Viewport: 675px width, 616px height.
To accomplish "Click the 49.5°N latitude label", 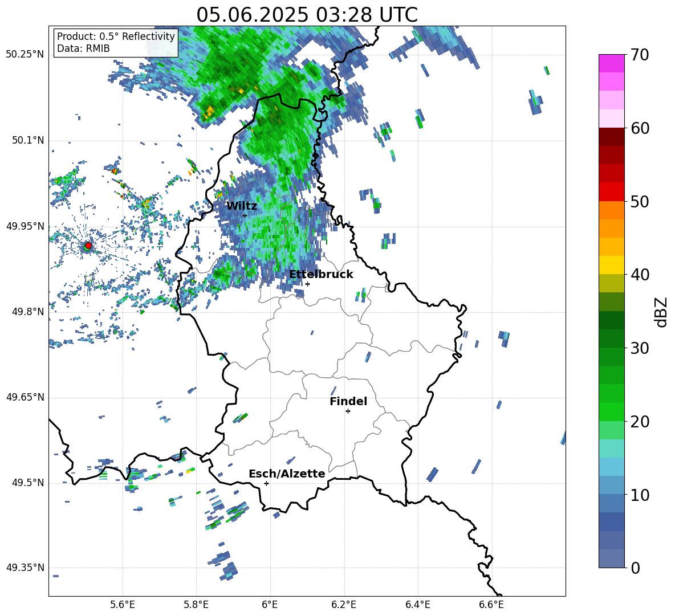I will coord(28,483).
